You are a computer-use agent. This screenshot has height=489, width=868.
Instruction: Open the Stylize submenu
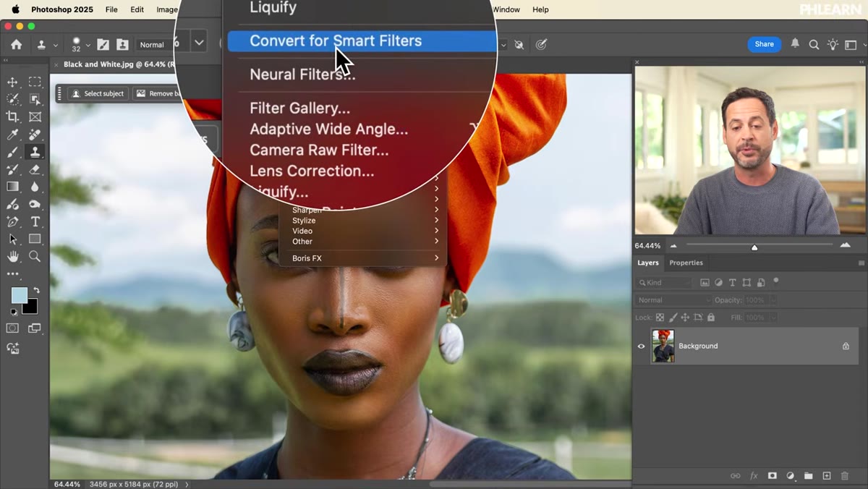(x=363, y=221)
